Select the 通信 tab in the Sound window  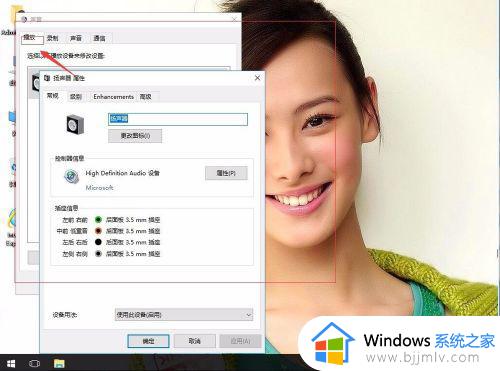tap(99, 38)
